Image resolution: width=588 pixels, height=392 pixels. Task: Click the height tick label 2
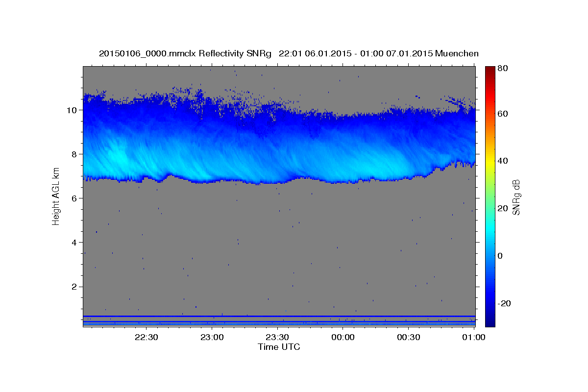click(x=75, y=287)
